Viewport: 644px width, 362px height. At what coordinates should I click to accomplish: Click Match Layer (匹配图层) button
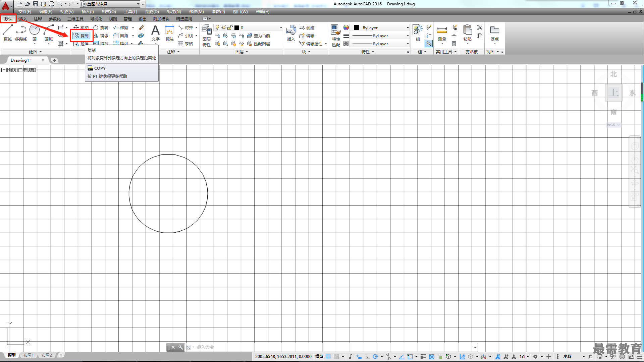[258, 44]
